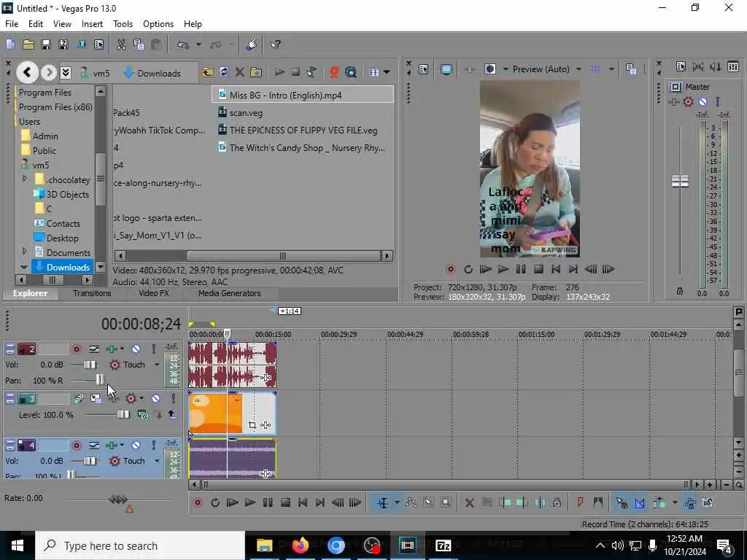Click stop button in timeline transport bar
The image size is (747, 560).
285,502
